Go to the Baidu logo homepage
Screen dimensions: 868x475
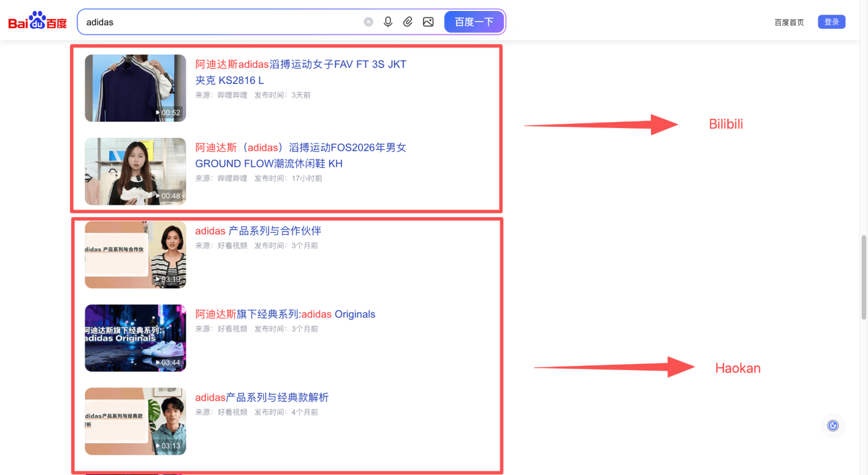pyautogui.click(x=38, y=21)
